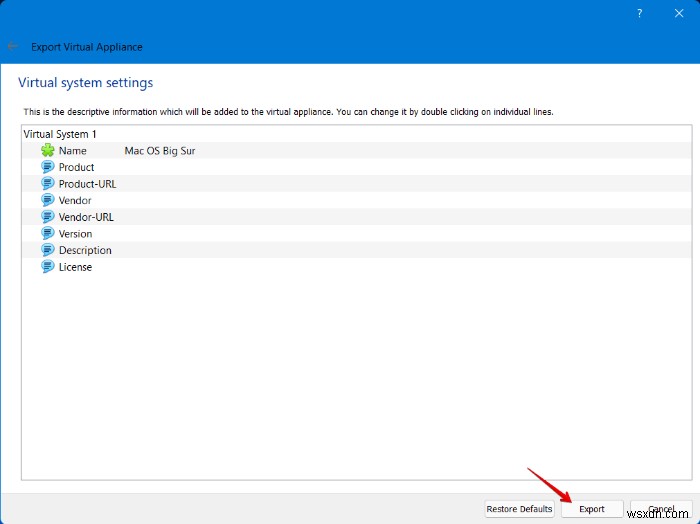The width and height of the screenshot is (700, 524).
Task: Select the Mac OS Big Sur name value
Action: (x=160, y=151)
